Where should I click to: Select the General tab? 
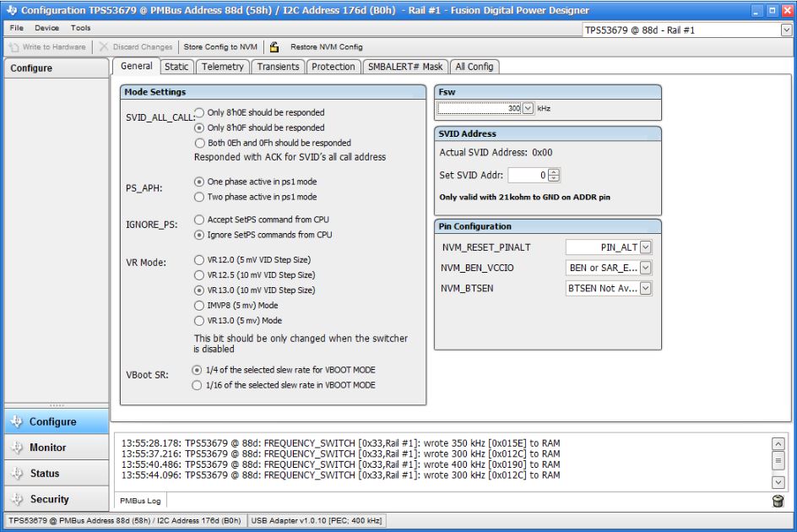click(136, 66)
